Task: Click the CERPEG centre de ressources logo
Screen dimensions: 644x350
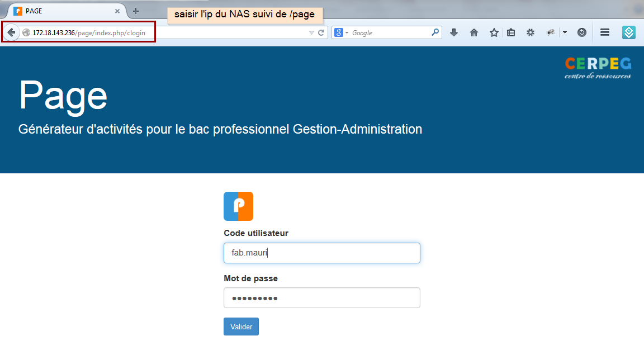Action: 598,68
